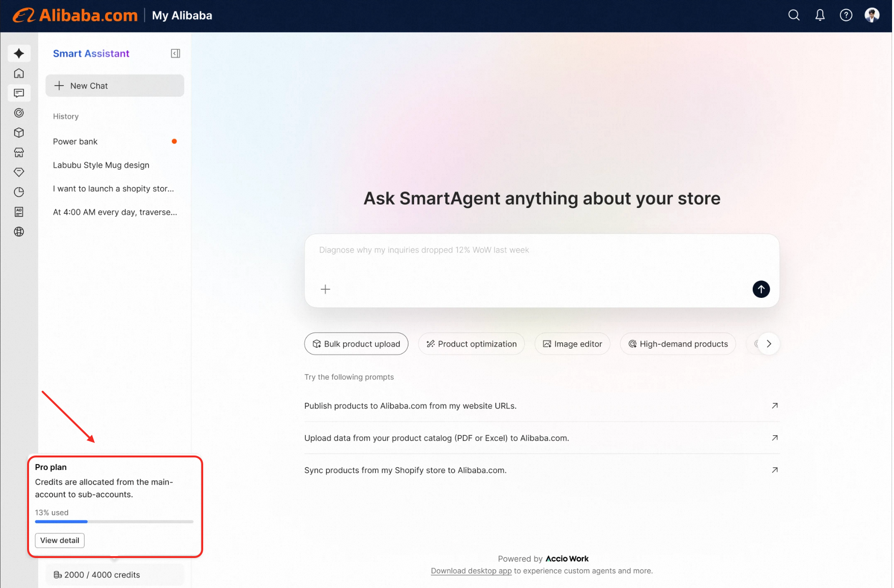This screenshot has width=894, height=588.
Task: Add an attachment with the plus icon
Action: pyautogui.click(x=326, y=289)
